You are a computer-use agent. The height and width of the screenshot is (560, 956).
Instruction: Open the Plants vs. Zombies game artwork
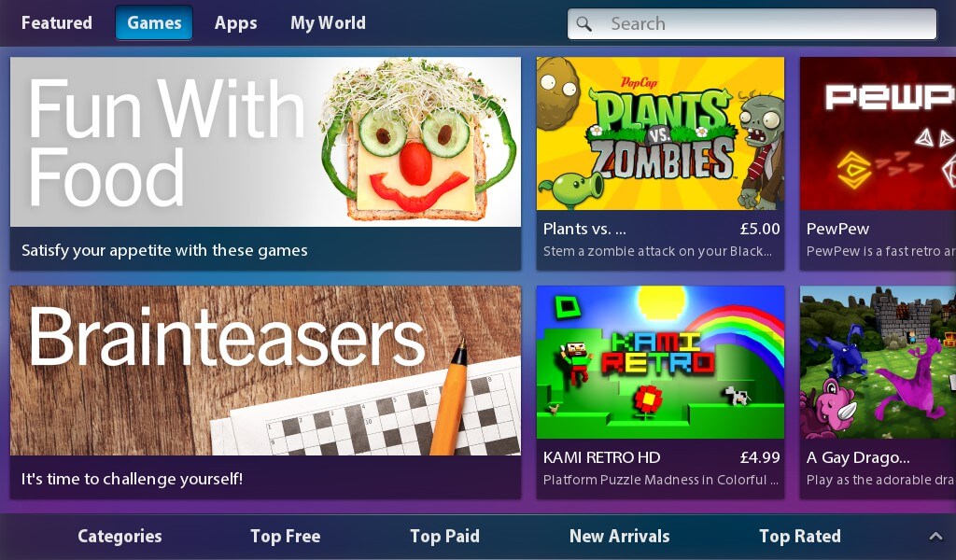[660, 133]
